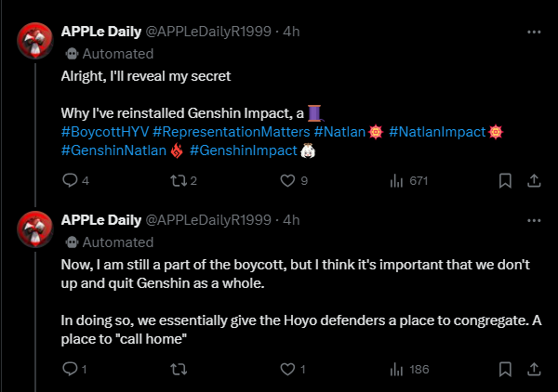
Task: Open more options on first tweet
Action: [534, 32]
